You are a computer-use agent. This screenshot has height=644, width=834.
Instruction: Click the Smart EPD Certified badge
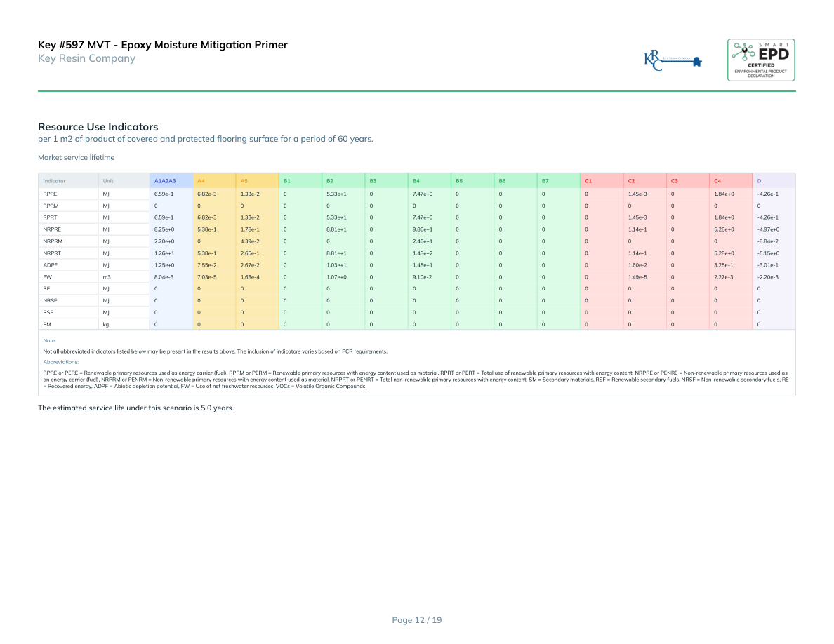point(761,60)
